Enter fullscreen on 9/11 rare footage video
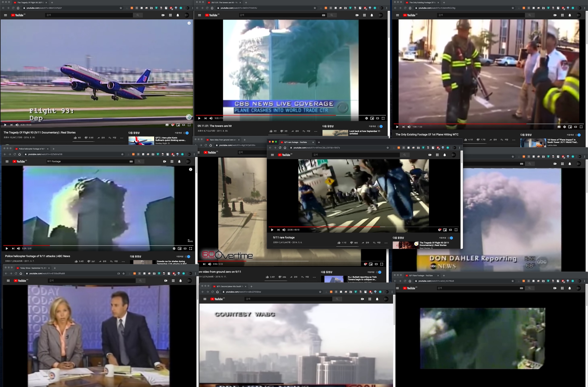Viewport: 588px width, 387px height. pos(456,230)
